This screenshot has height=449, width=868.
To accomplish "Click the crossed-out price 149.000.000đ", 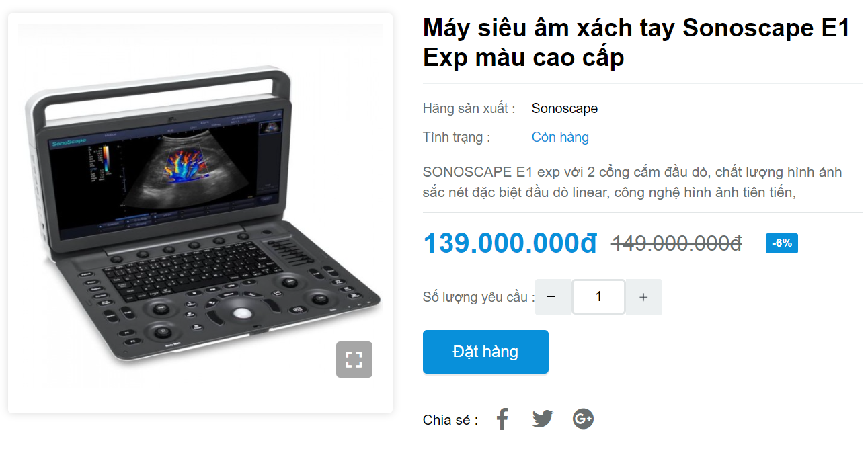I will [676, 243].
